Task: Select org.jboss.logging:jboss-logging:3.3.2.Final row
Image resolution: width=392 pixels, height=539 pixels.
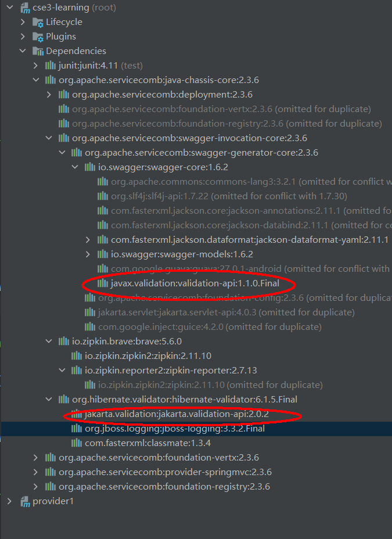Action: [x=196, y=428]
